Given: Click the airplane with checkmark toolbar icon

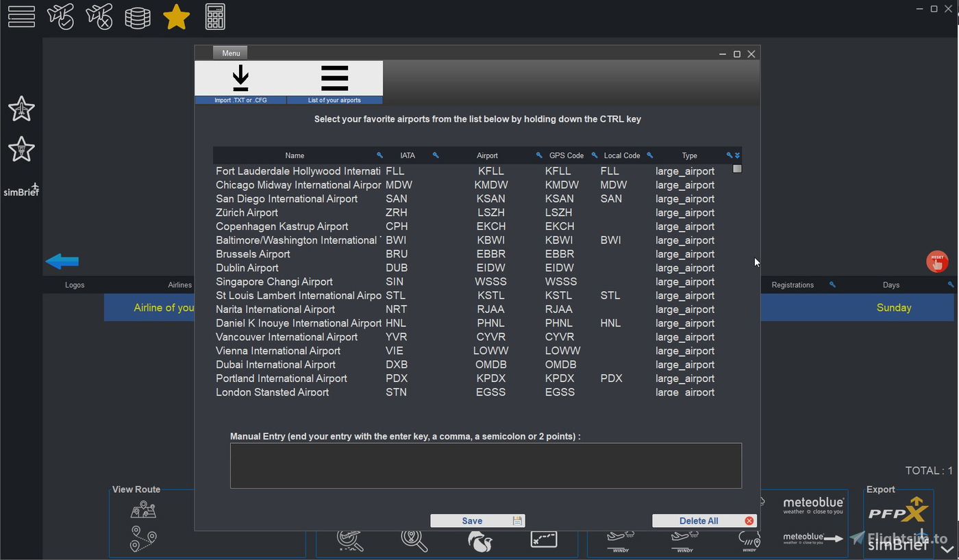Looking at the screenshot, I should click(61, 16).
